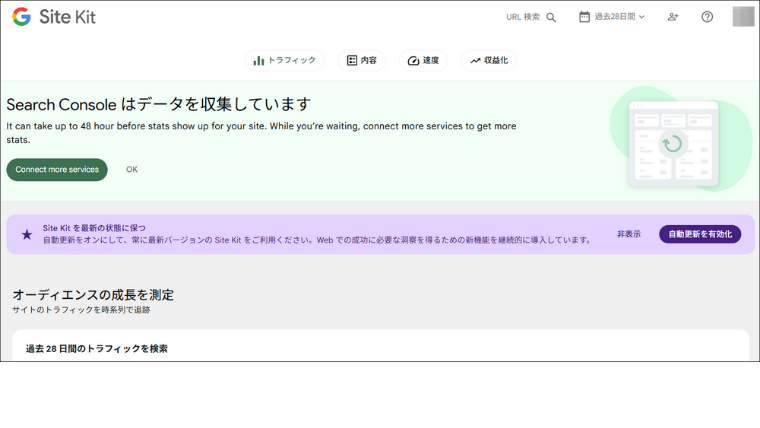Open the 過去28日間 date range dropdown
This screenshot has height=428, width=760.
click(612, 17)
